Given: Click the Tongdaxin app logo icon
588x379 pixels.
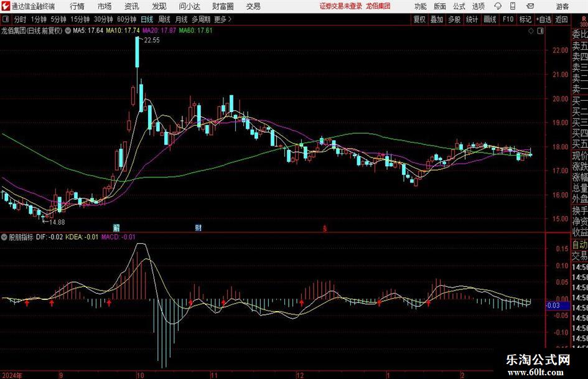Looking at the screenshot, I should [x=6, y=6].
